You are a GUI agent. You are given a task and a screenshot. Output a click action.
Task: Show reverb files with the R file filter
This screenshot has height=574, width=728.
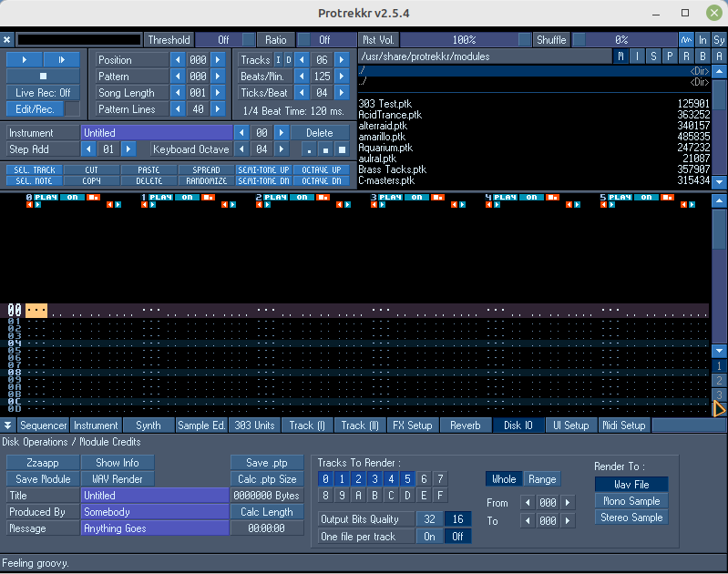coord(686,56)
